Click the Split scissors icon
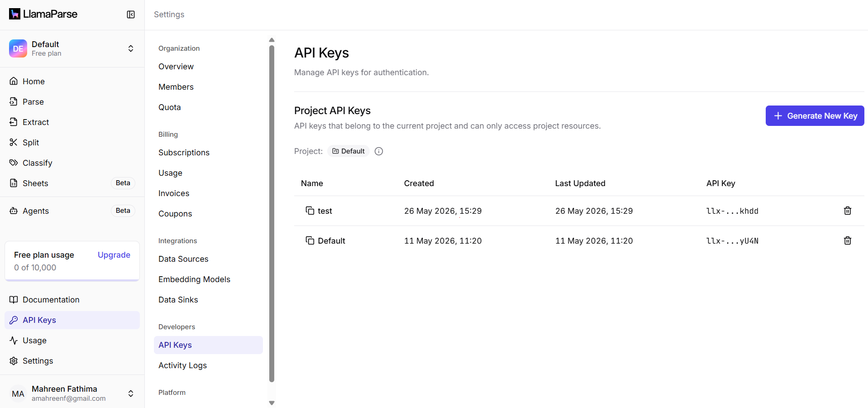 pyautogui.click(x=14, y=142)
